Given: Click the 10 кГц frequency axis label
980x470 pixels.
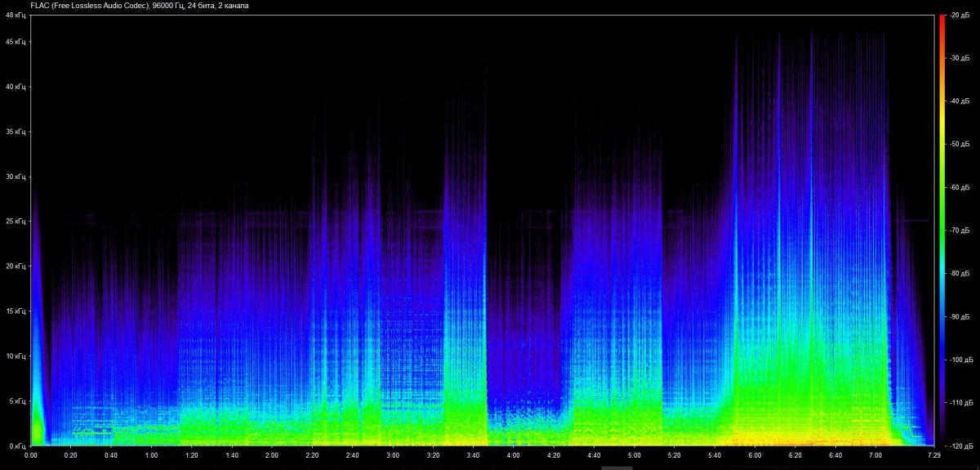Looking at the screenshot, I should tap(14, 356).
